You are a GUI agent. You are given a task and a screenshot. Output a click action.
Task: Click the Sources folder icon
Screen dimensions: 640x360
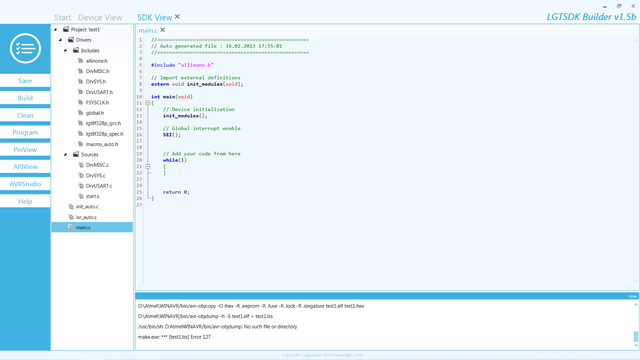(x=76, y=154)
